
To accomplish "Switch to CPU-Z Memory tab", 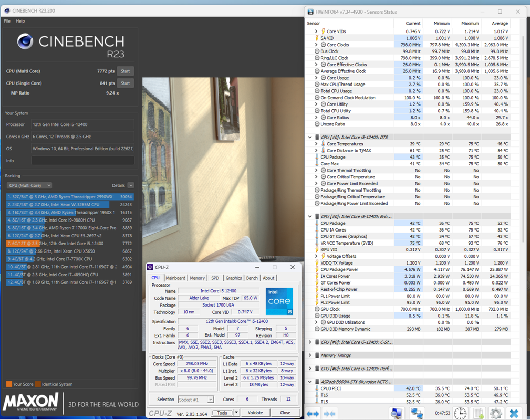I will [x=197, y=278].
